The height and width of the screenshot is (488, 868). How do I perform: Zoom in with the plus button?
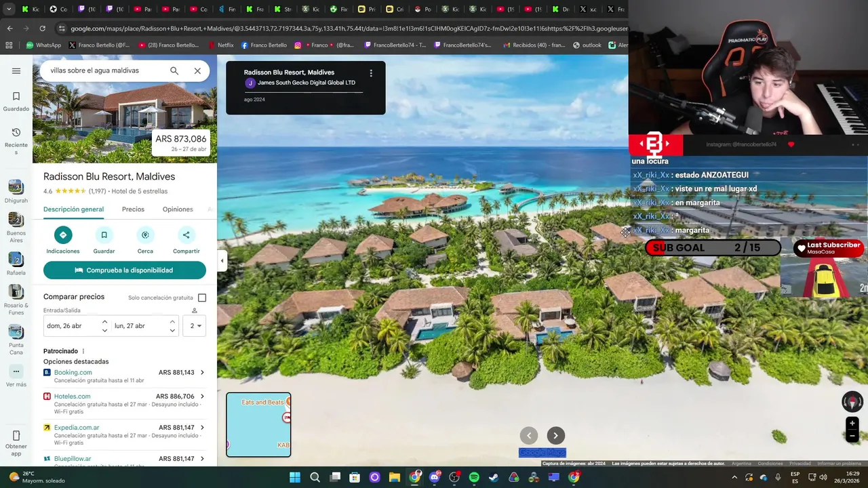tap(852, 424)
